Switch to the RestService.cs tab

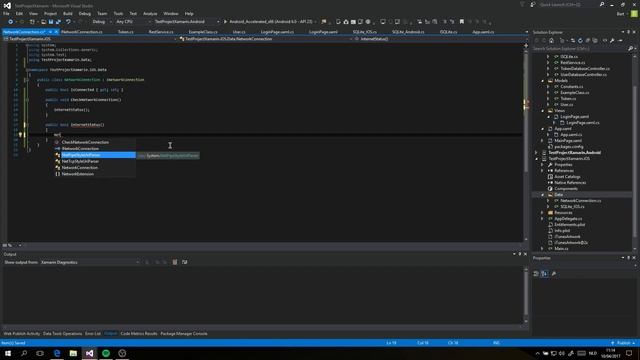(x=161, y=32)
